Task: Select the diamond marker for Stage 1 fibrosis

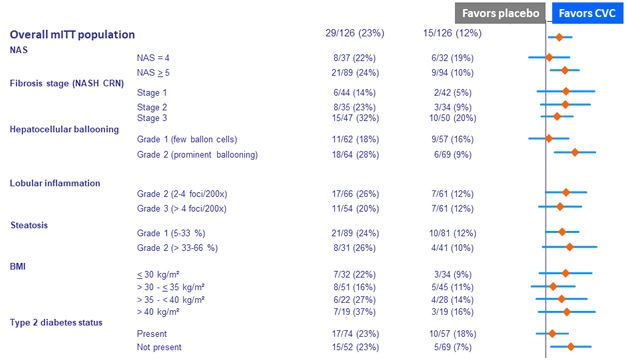Action: 566,92
